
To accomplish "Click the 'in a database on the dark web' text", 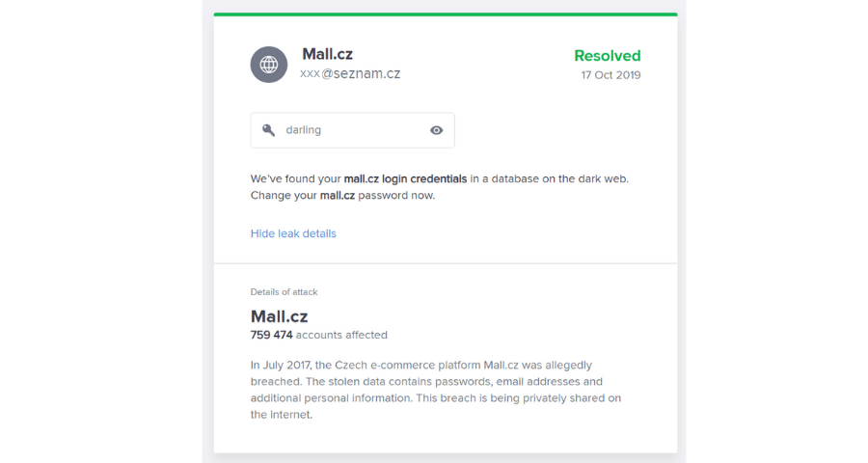I will click(549, 178).
